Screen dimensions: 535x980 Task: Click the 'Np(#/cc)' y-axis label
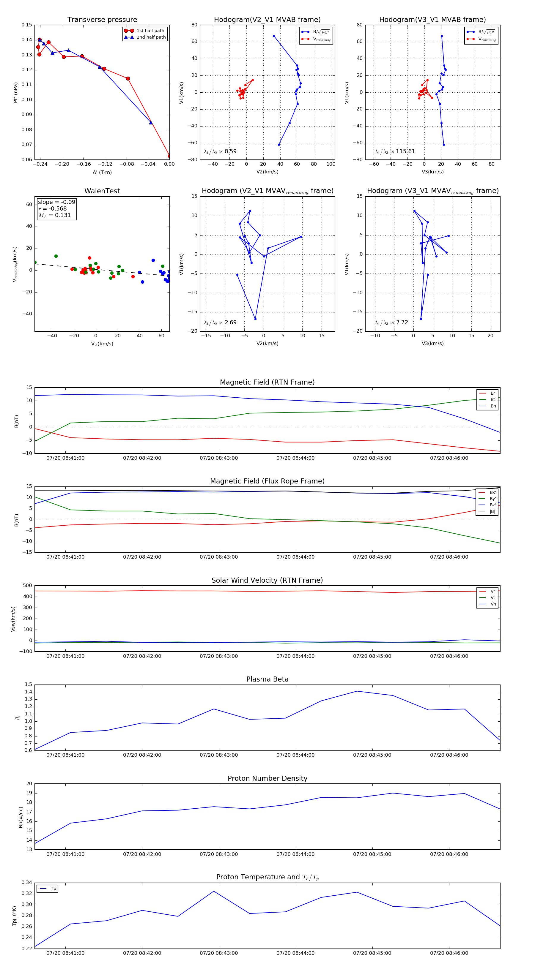(x=21, y=817)
